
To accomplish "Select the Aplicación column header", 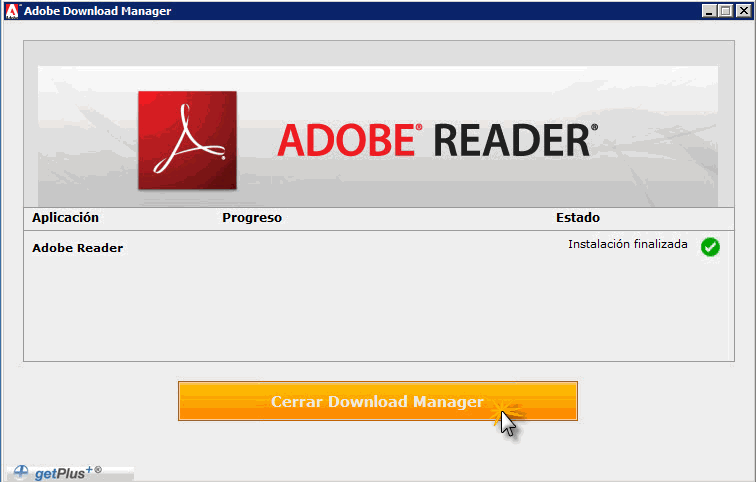I will tap(66, 218).
